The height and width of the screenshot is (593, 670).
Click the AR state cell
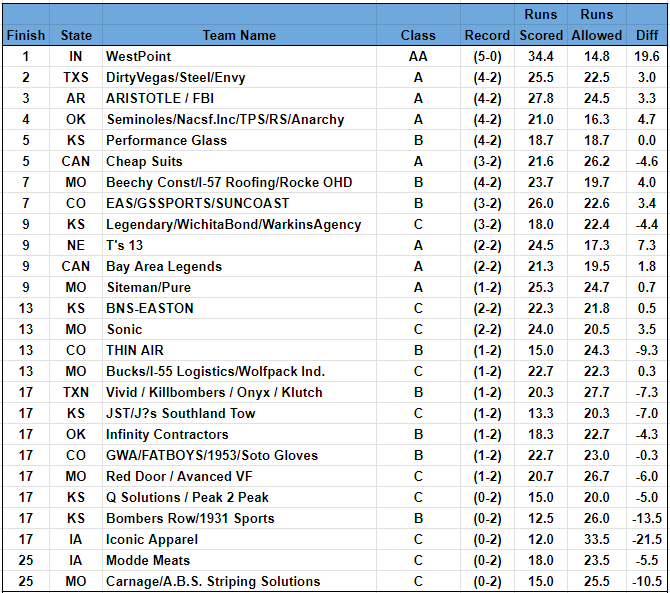pos(76,98)
